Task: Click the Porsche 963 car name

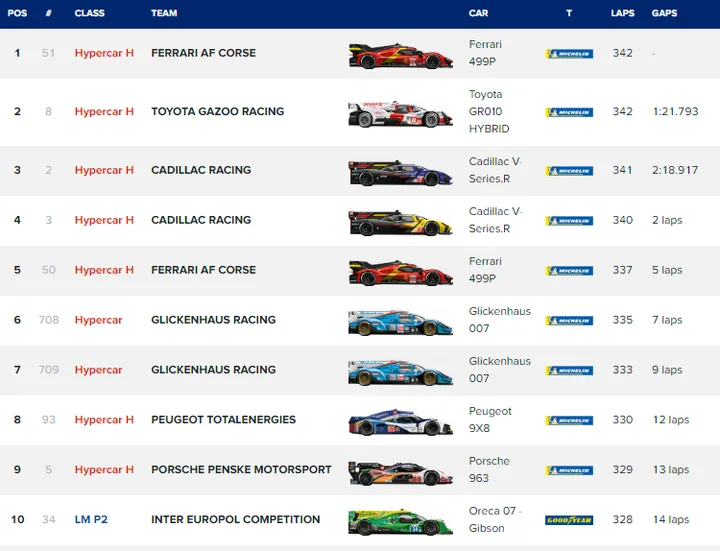Action: pyautogui.click(x=489, y=470)
